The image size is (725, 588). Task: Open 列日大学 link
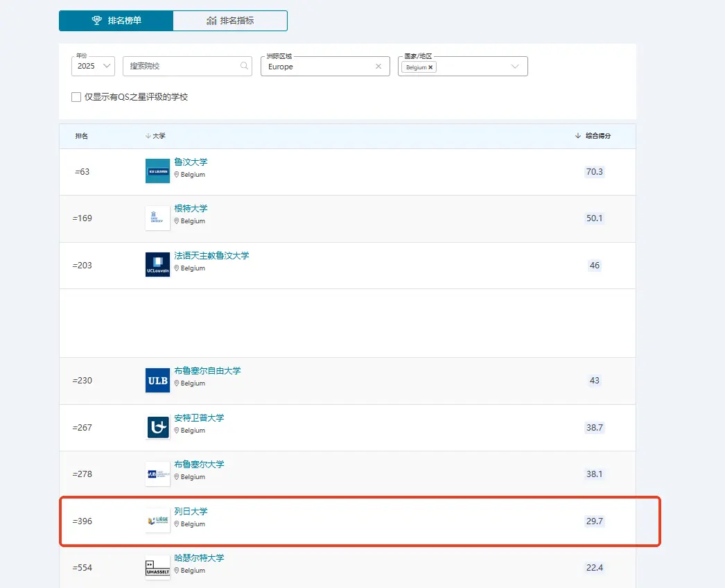191,512
